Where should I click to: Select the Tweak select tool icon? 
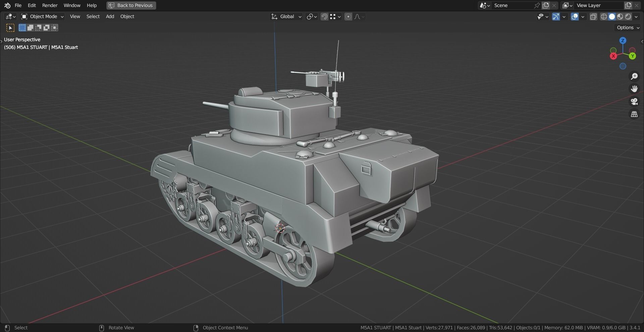pyautogui.click(x=10, y=28)
